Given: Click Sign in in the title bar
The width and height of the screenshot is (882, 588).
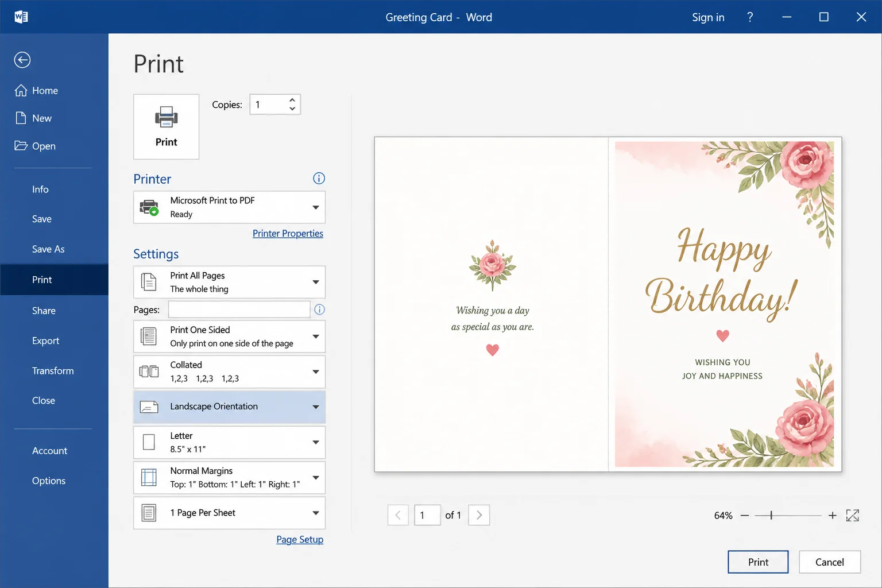Looking at the screenshot, I should 708,17.
